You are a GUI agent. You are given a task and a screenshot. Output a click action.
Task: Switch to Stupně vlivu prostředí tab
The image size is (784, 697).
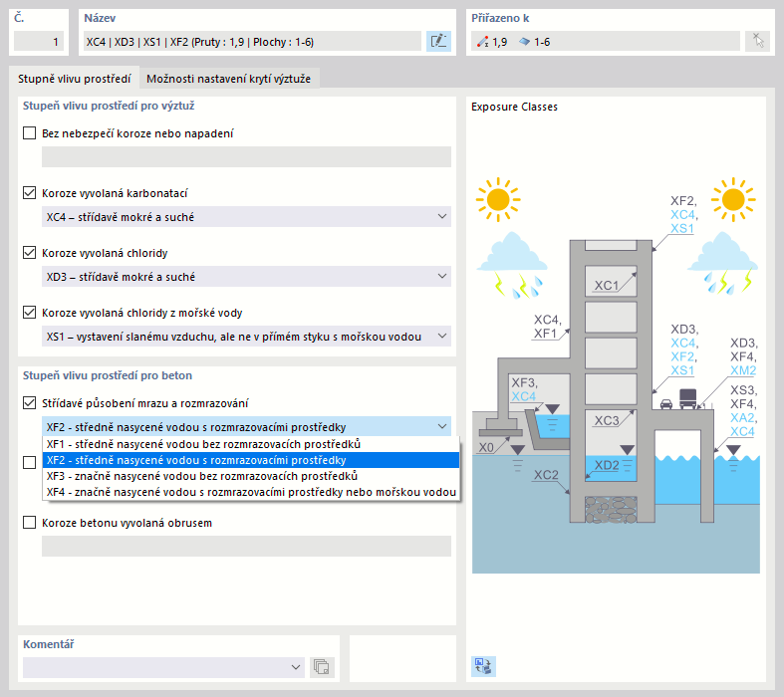[x=74, y=79]
